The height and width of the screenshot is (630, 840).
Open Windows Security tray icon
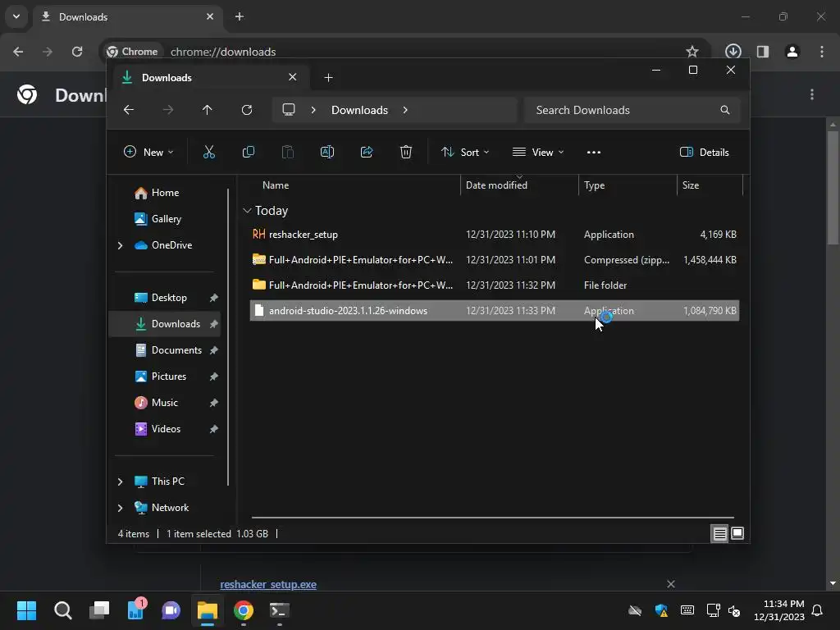pos(661,610)
